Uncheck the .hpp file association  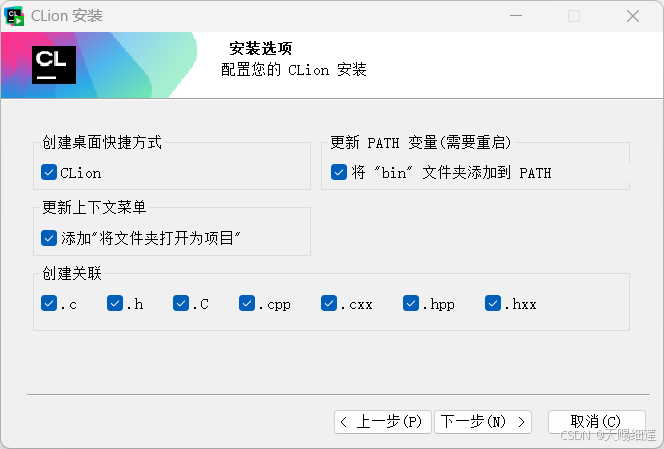coord(411,303)
